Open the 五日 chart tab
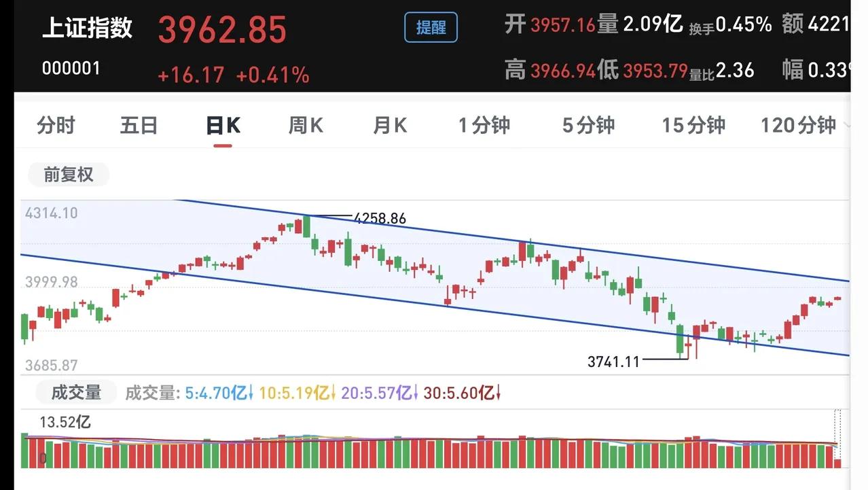The height and width of the screenshot is (490, 868). pos(139,125)
